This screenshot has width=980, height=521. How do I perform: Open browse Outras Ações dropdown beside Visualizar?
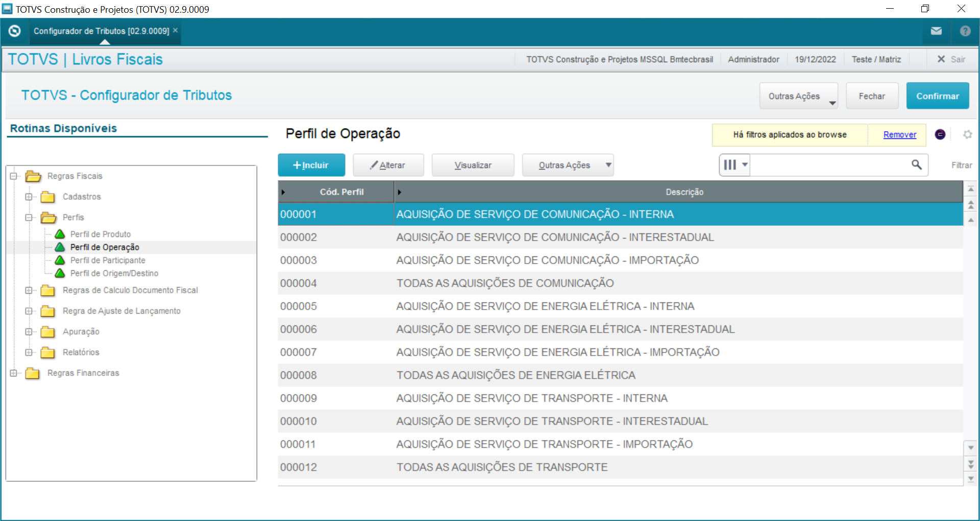click(x=568, y=165)
